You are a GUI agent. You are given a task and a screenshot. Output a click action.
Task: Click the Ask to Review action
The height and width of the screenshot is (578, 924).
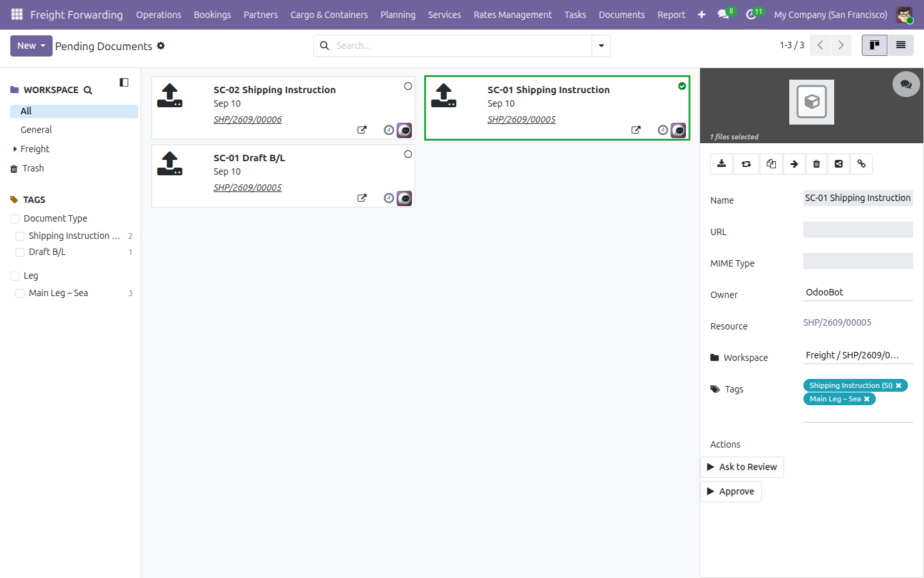[x=742, y=467]
